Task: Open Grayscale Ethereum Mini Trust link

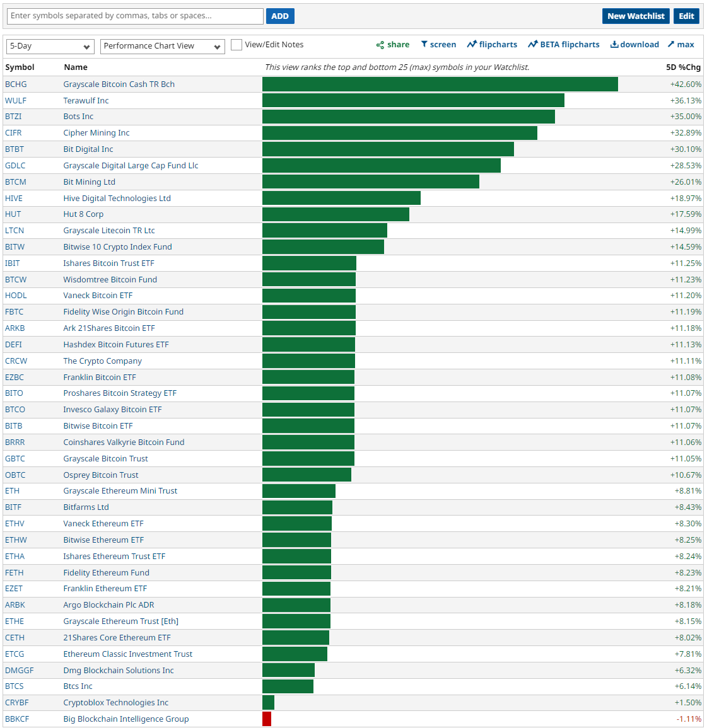Action: click(x=120, y=491)
